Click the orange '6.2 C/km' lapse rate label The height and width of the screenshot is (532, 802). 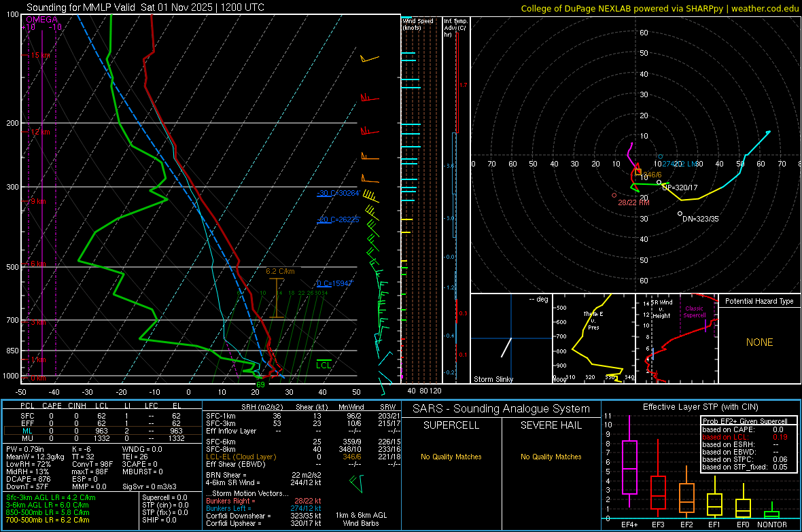click(x=280, y=272)
